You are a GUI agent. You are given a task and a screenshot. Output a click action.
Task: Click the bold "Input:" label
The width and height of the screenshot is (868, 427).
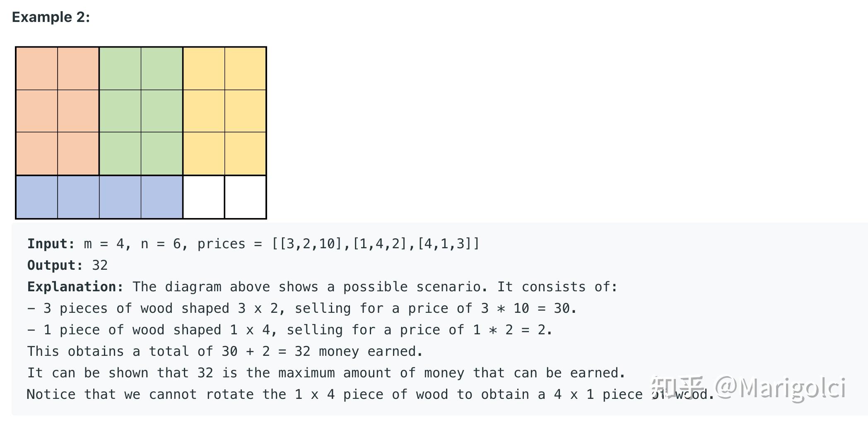click(x=51, y=244)
